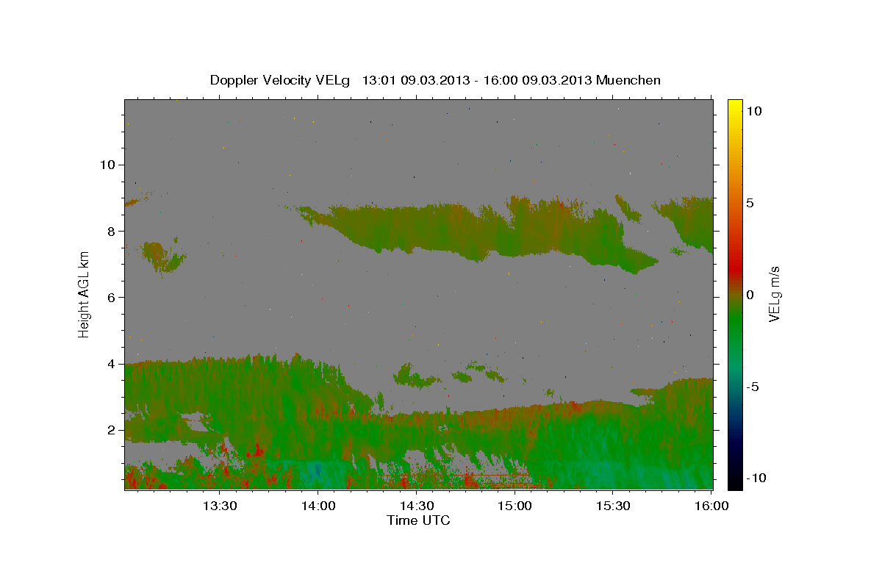Click the height axis label '8'
The width and height of the screenshot is (882, 588).
(x=110, y=231)
